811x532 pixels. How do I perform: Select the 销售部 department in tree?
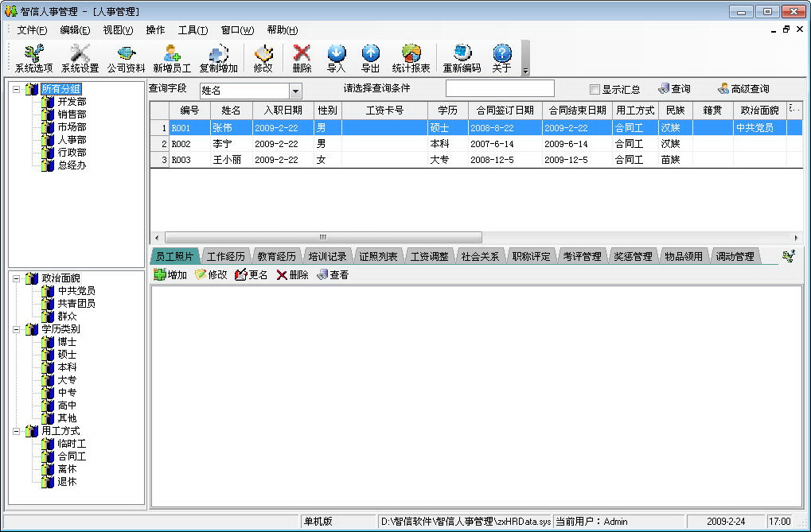point(72,115)
